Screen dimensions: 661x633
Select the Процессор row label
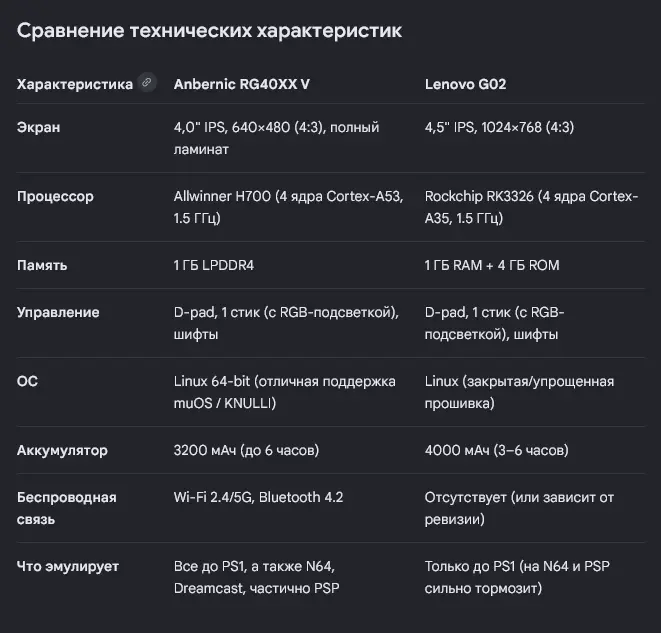coord(55,196)
